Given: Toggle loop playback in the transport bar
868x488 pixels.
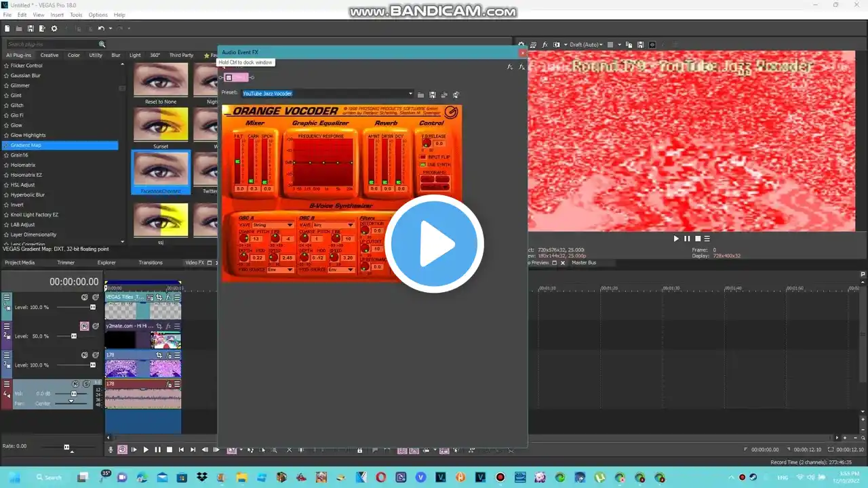Looking at the screenshot, I should [123, 449].
